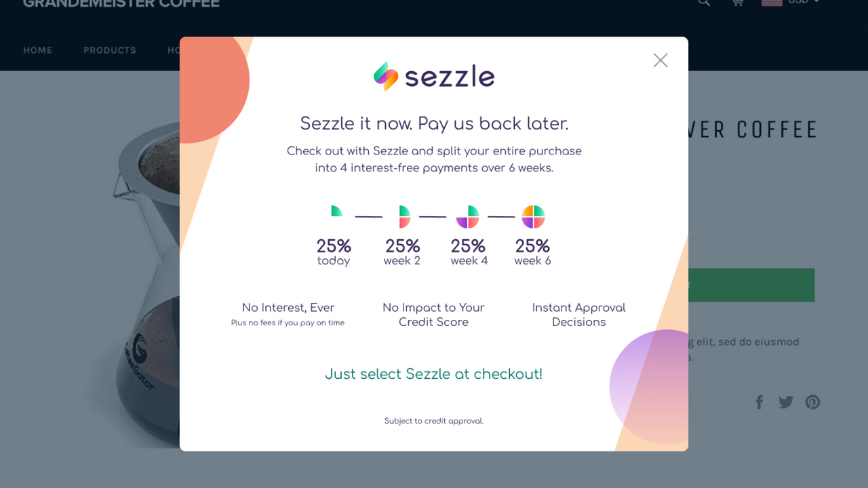Click the full pie icon above week 6
Viewport: 868px width, 488px height.
click(533, 217)
